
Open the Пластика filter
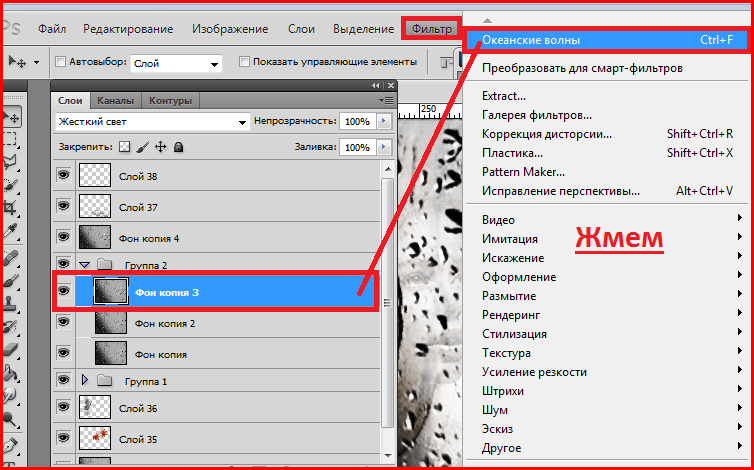[606, 153]
